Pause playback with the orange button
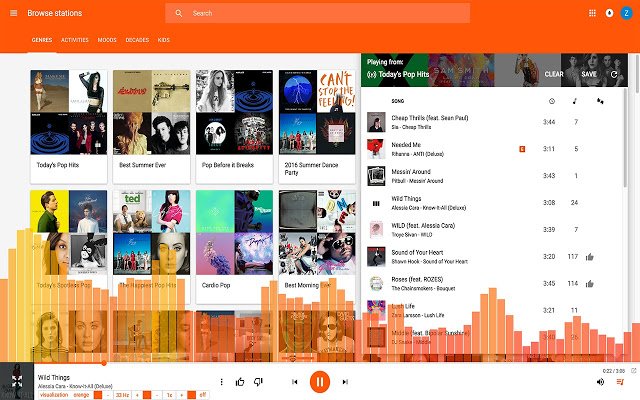640x400 pixels. [320, 382]
